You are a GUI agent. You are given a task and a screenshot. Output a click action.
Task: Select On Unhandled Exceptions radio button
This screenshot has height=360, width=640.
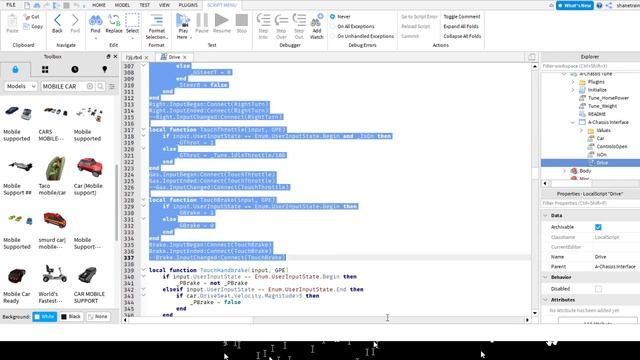coord(333,36)
